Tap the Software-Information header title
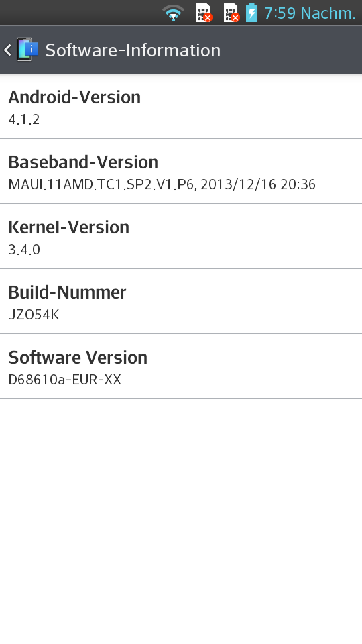 [133, 50]
